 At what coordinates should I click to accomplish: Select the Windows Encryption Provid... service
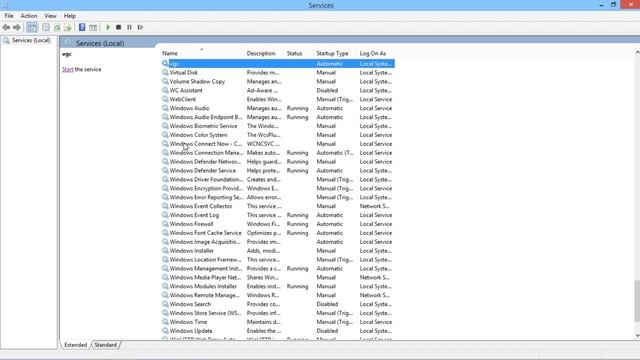click(278, 188)
